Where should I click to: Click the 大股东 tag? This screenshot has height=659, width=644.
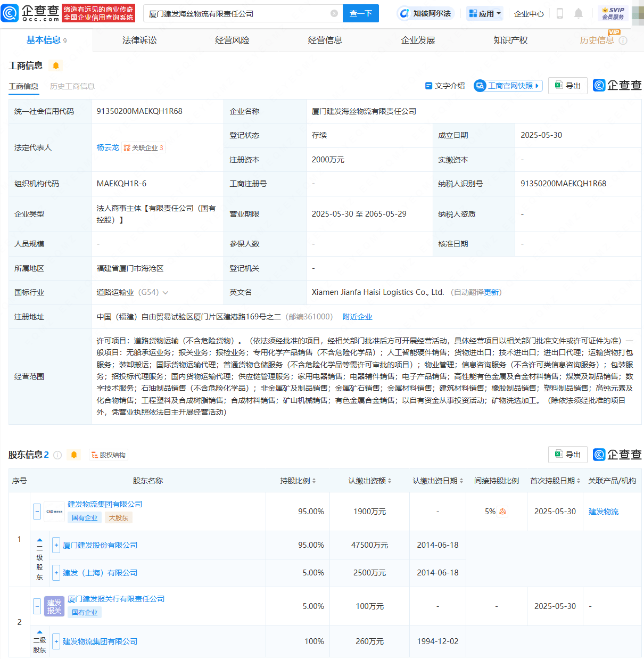[x=118, y=517]
